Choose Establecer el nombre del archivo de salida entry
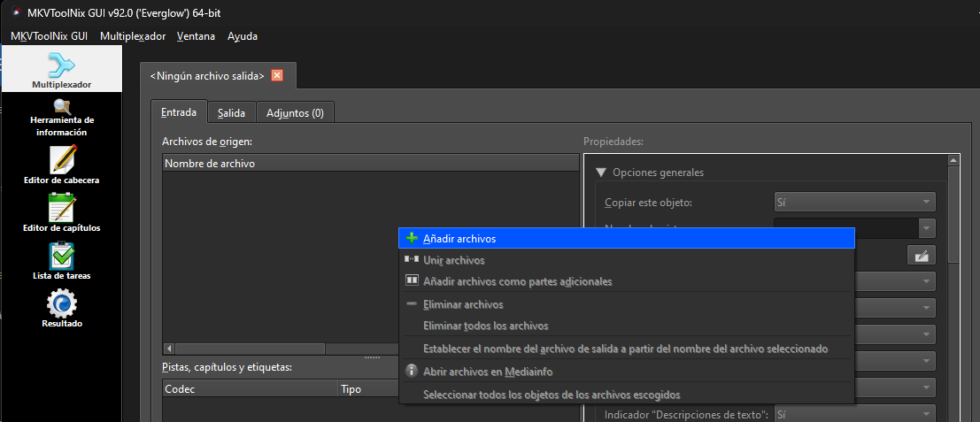980x422 pixels. (626, 349)
